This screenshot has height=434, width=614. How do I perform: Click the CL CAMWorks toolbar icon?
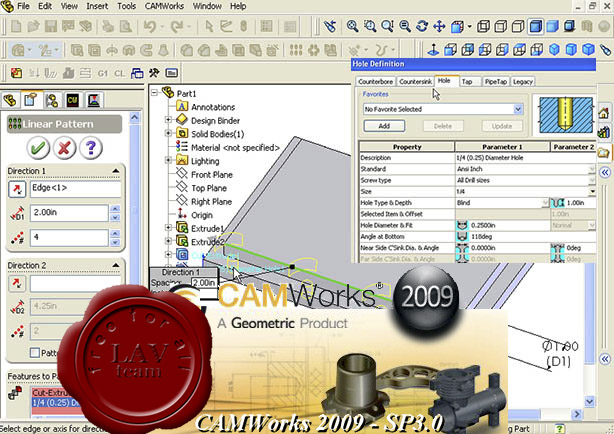(x=119, y=73)
